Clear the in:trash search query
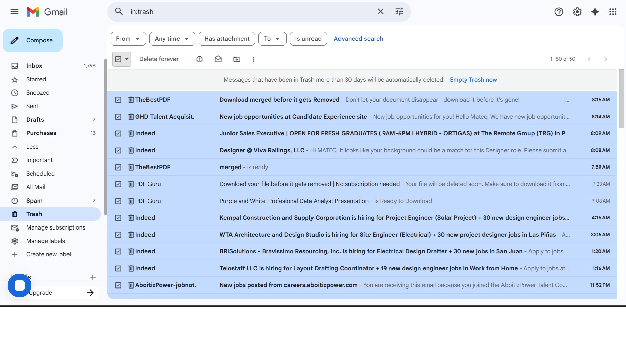 click(x=381, y=12)
